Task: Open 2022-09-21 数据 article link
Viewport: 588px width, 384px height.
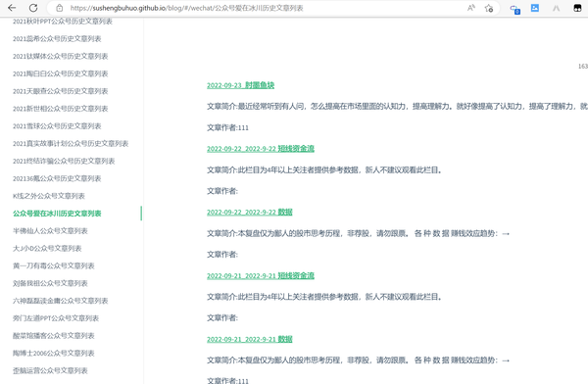Action: pyautogui.click(x=250, y=339)
